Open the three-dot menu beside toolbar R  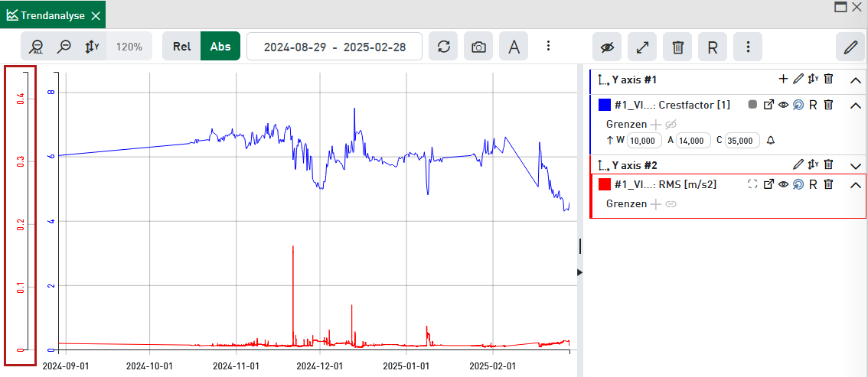(x=748, y=47)
